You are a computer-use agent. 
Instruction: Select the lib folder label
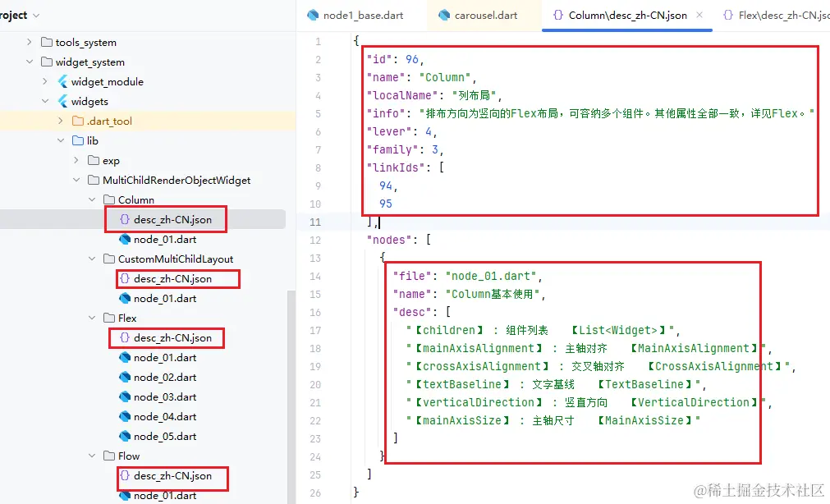(93, 140)
